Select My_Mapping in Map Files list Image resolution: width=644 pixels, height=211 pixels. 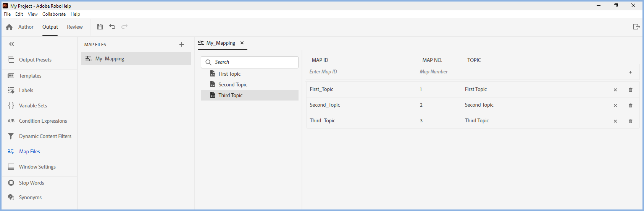(x=110, y=59)
